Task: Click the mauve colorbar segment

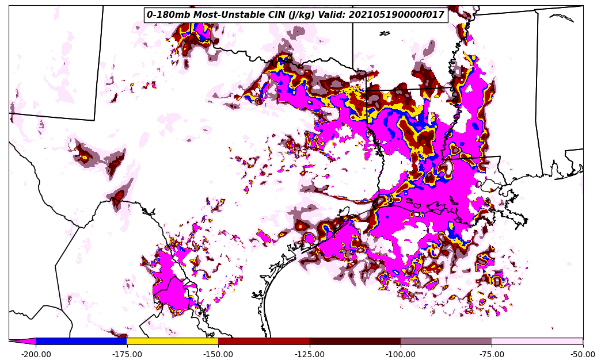Action: (x=446, y=341)
